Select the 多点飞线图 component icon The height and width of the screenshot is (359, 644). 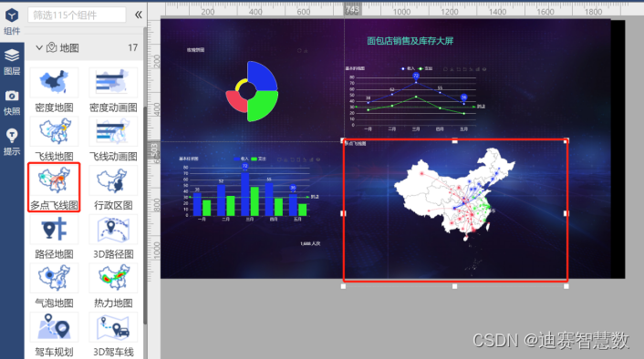coord(54,180)
